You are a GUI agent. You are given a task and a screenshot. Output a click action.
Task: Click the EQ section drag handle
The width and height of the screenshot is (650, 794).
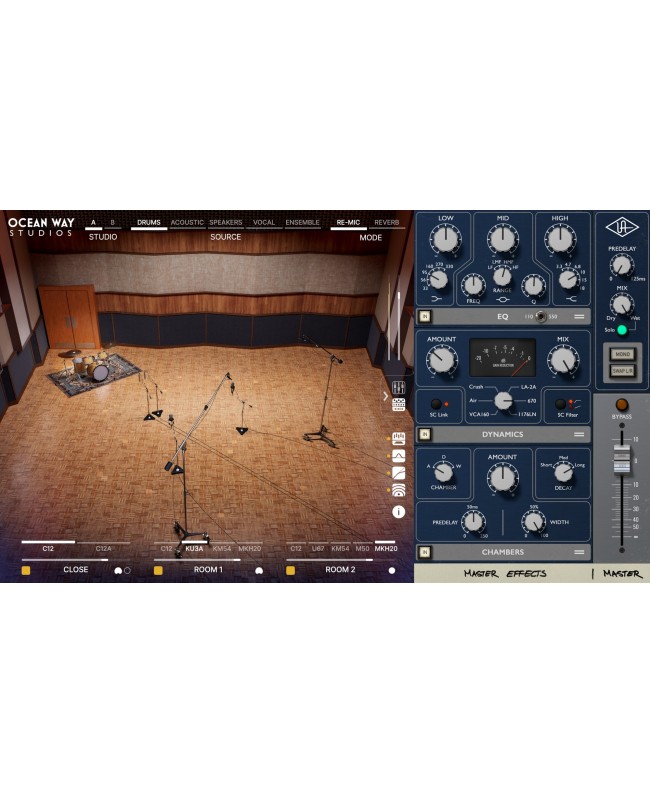click(x=579, y=316)
